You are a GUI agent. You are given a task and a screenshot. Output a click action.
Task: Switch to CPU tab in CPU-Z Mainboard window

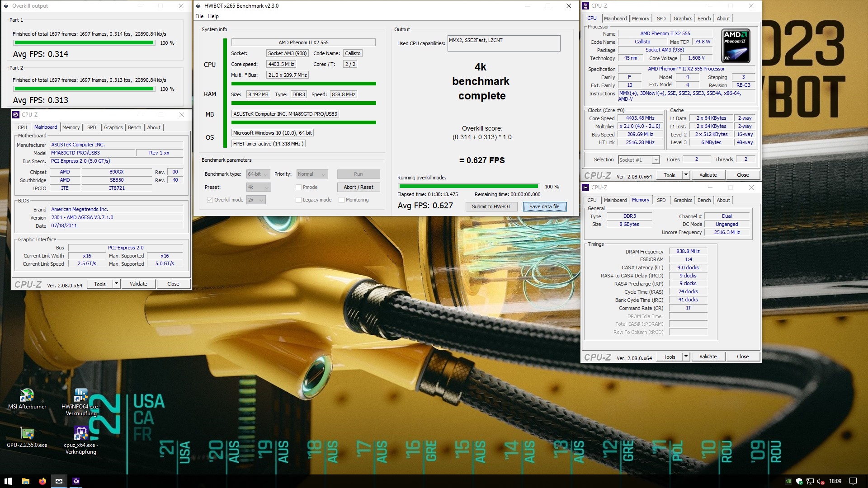point(22,127)
